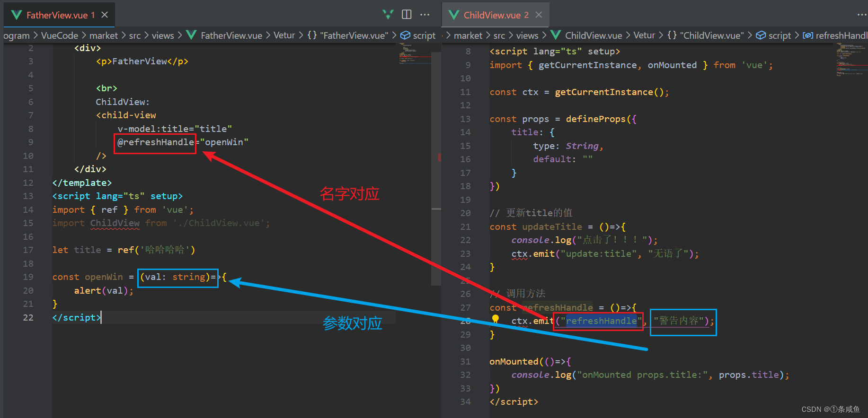Open Vetur breadcrumb in right editor
The width and height of the screenshot is (868, 418).
pos(644,35)
